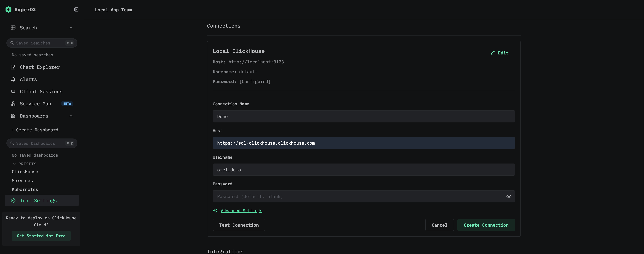
Task: Click the HyperDX logo icon
Action: pyautogui.click(x=8, y=9)
